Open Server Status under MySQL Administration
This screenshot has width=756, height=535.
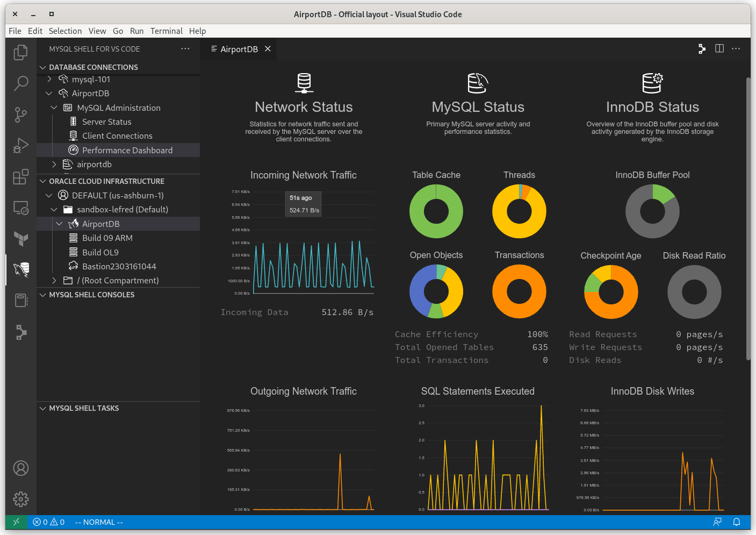(106, 122)
